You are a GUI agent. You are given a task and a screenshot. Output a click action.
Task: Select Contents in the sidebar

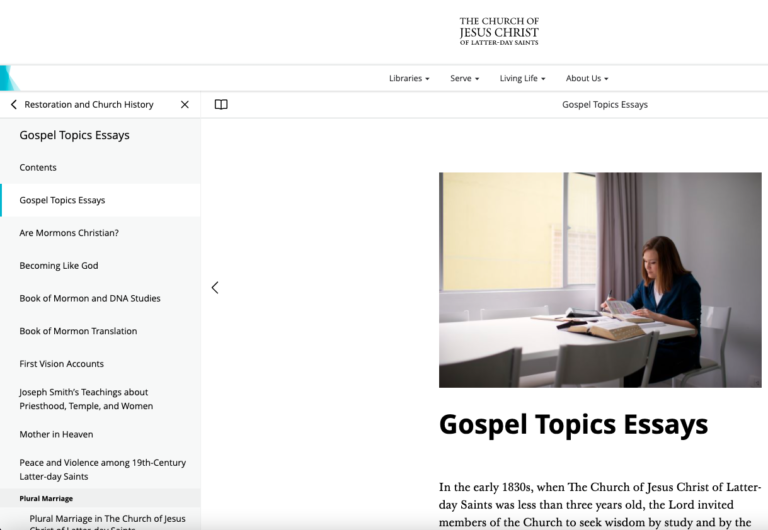[38, 167]
